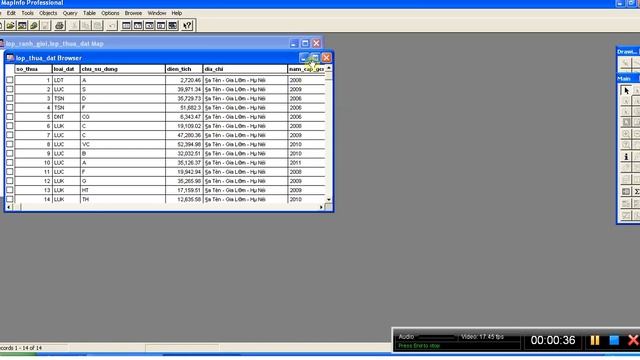Click the browser scroll-up arrow
The height and width of the screenshot is (360, 640).
[329, 68]
